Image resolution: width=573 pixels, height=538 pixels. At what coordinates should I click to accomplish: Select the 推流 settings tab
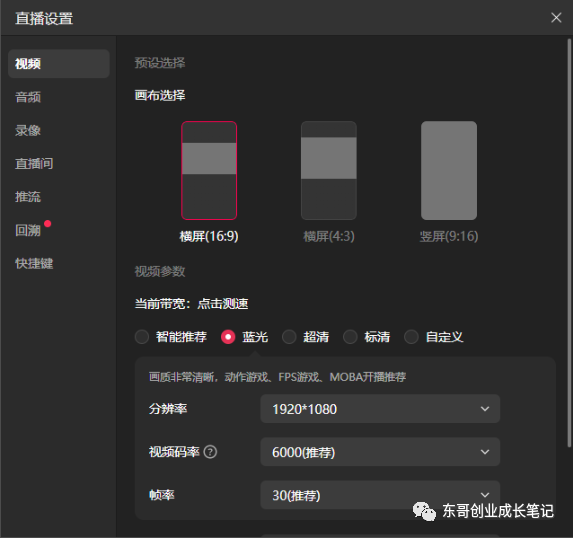(28, 197)
